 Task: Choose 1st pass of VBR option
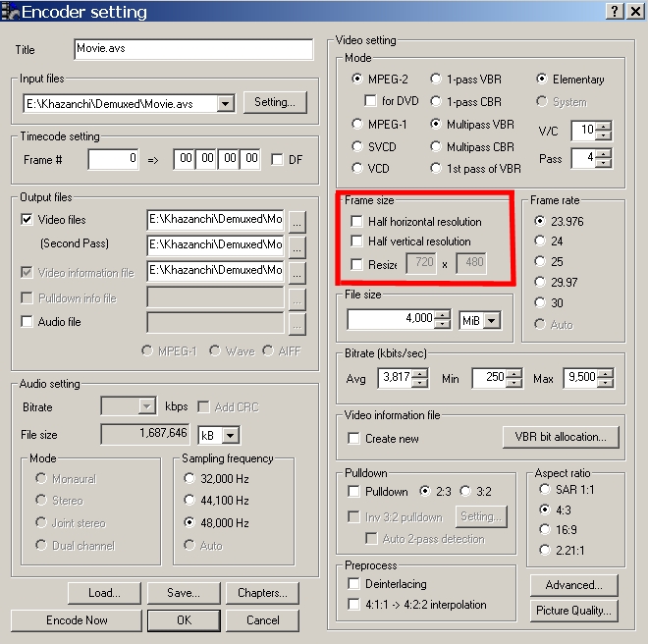pos(436,168)
